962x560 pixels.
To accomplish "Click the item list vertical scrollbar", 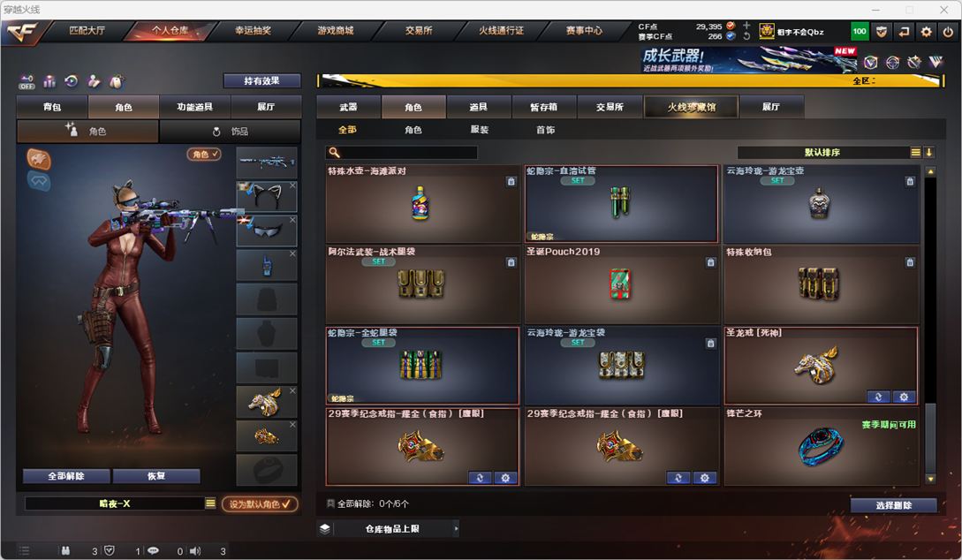I will coord(931,325).
